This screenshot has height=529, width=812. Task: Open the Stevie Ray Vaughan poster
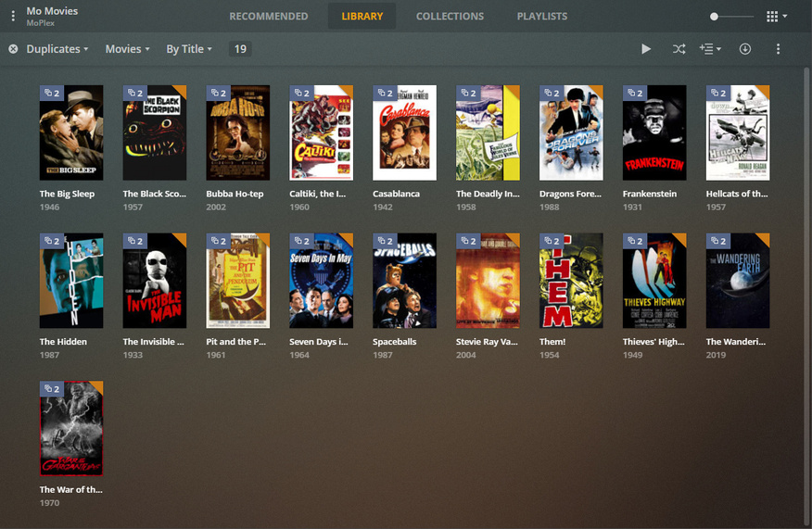coord(488,281)
